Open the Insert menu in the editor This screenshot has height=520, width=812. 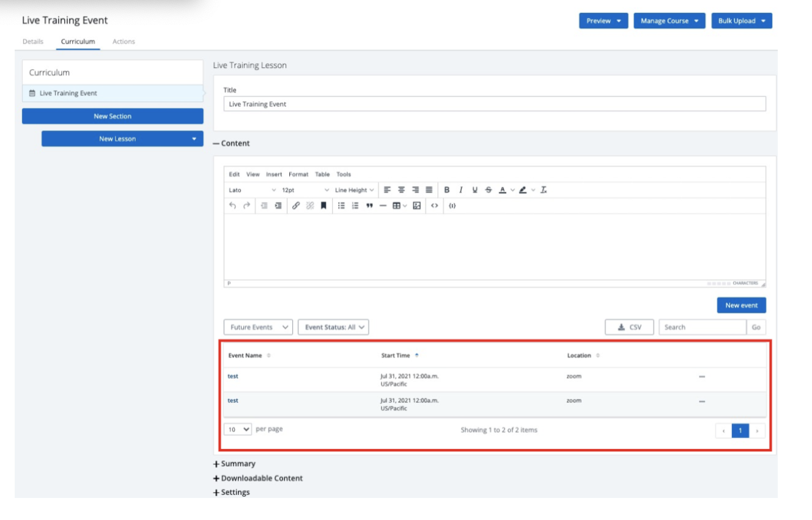pos(274,174)
